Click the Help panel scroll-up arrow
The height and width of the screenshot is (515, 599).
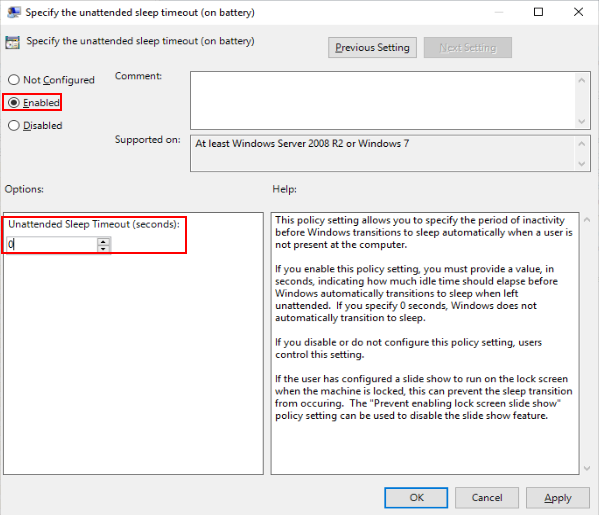587,220
